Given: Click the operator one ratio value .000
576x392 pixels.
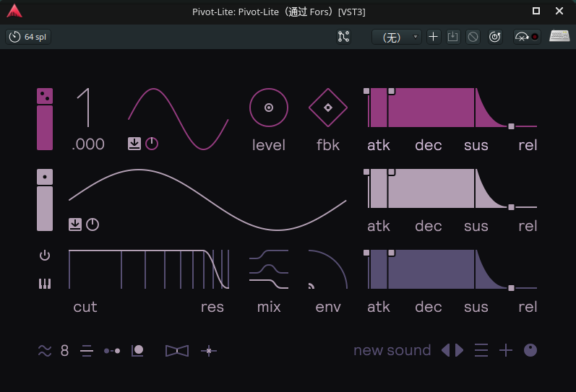Looking at the screenshot, I should [88, 144].
